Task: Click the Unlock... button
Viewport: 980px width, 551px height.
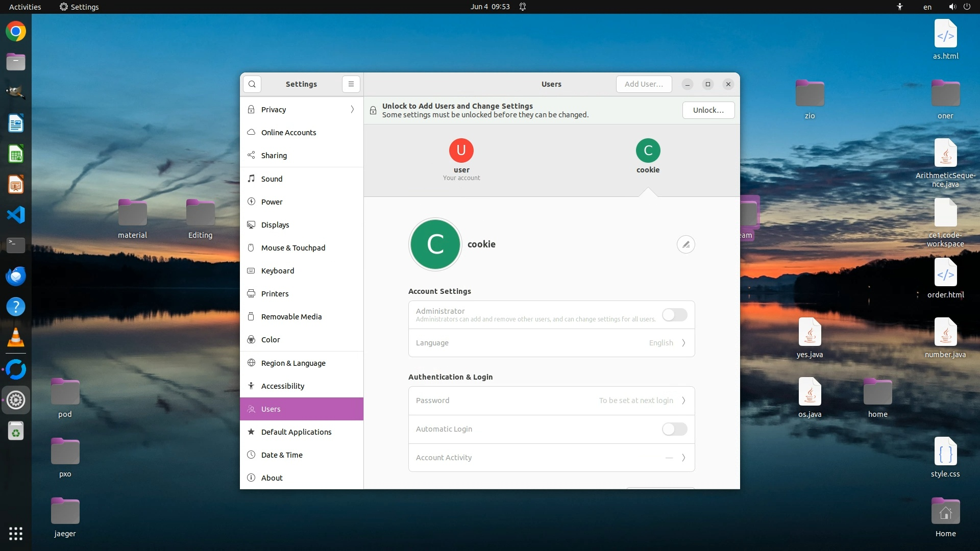Action: tap(708, 110)
